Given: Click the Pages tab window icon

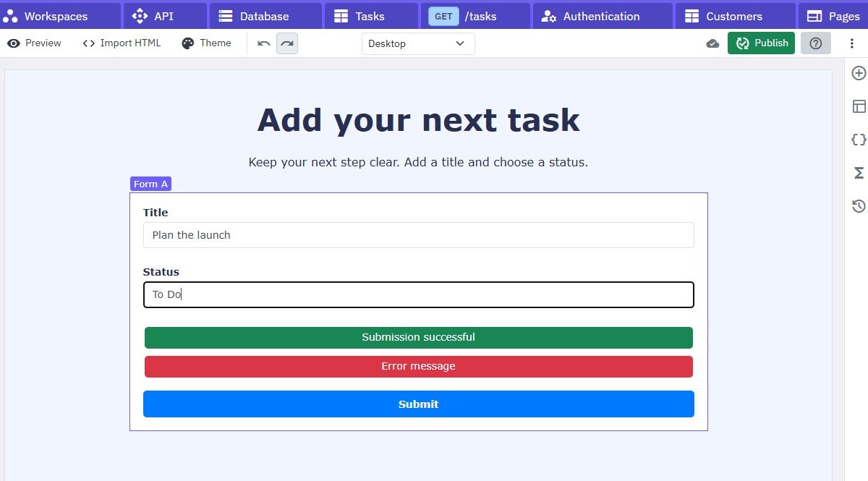Looking at the screenshot, I should tap(814, 16).
